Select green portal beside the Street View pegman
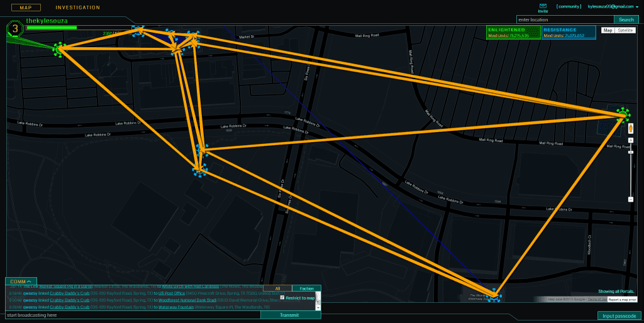644x323 pixels. click(x=623, y=114)
